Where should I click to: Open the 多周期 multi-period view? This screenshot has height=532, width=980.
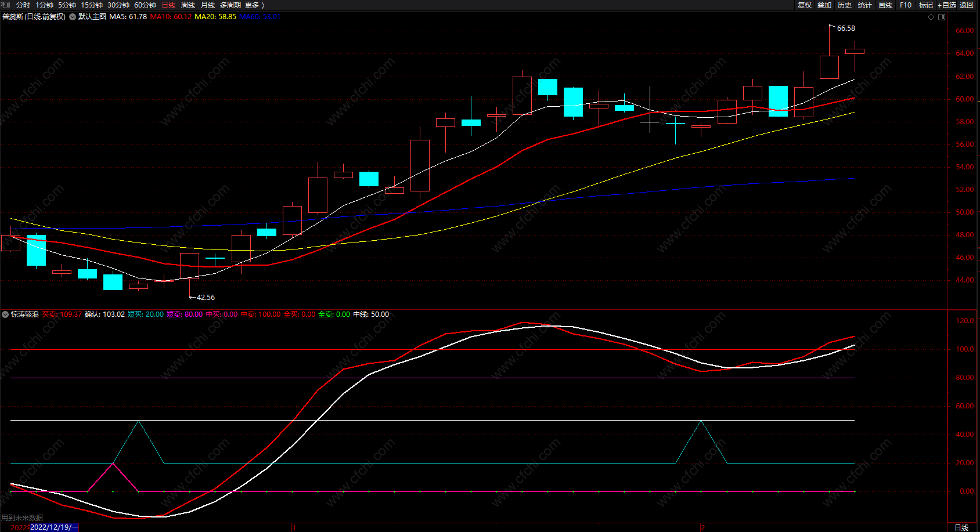tap(230, 5)
